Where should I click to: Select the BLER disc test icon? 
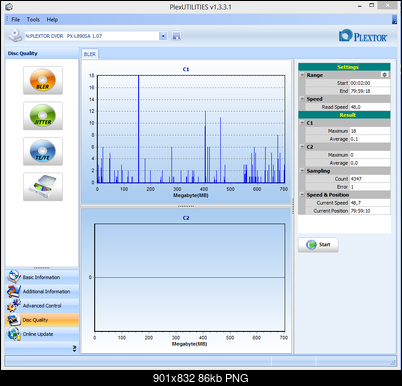[43, 80]
